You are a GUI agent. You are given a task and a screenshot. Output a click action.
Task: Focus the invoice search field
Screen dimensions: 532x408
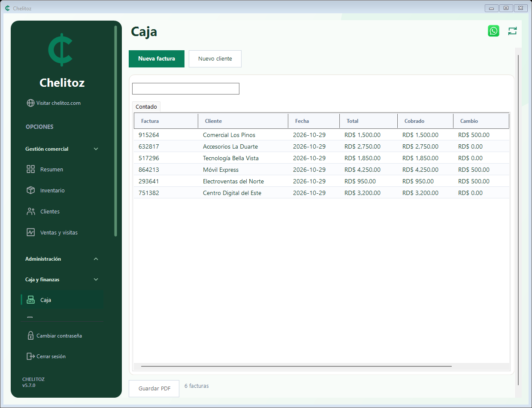[x=186, y=88]
